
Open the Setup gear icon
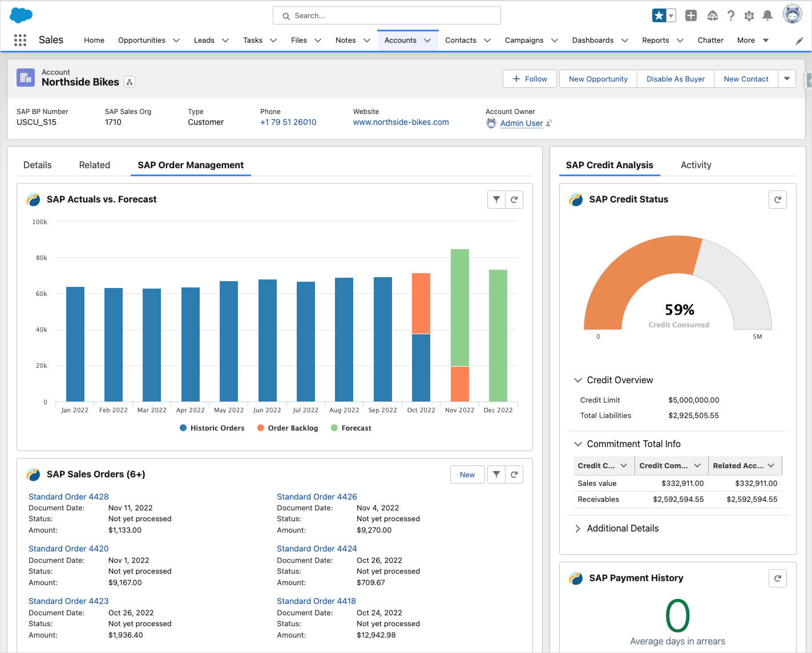coord(749,16)
